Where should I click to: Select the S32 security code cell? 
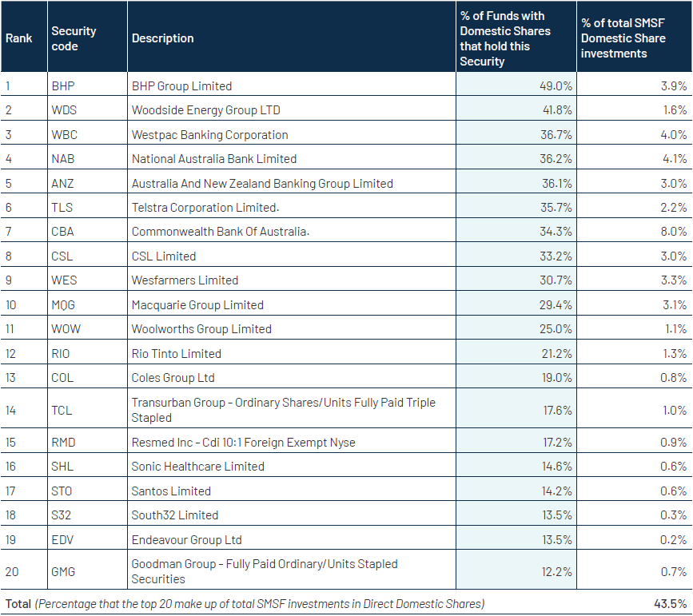tap(62, 515)
